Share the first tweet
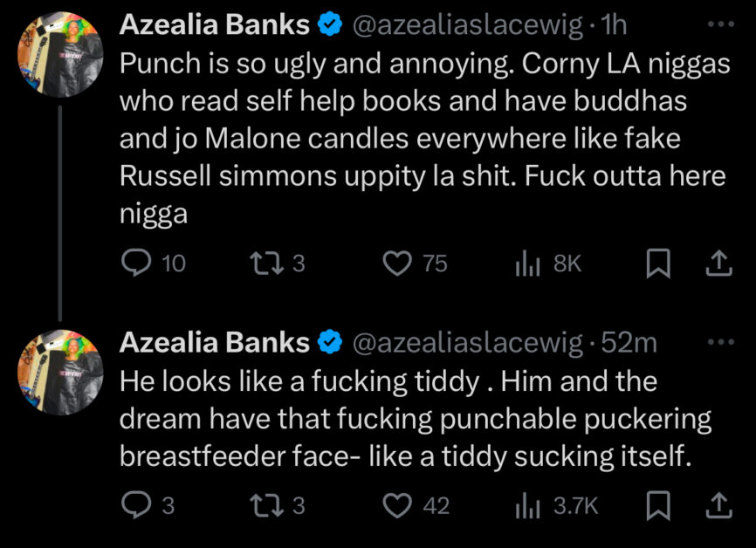The height and width of the screenshot is (548, 756). click(x=719, y=264)
